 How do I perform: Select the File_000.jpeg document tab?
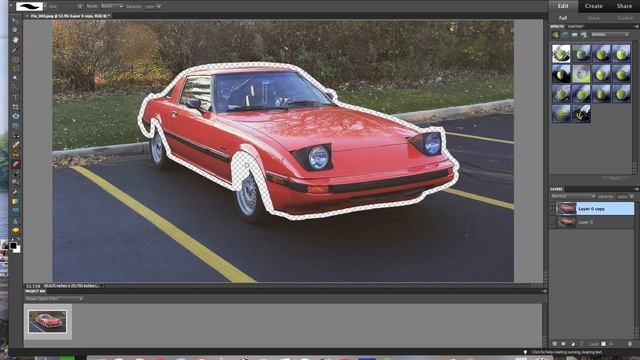click(x=68, y=16)
